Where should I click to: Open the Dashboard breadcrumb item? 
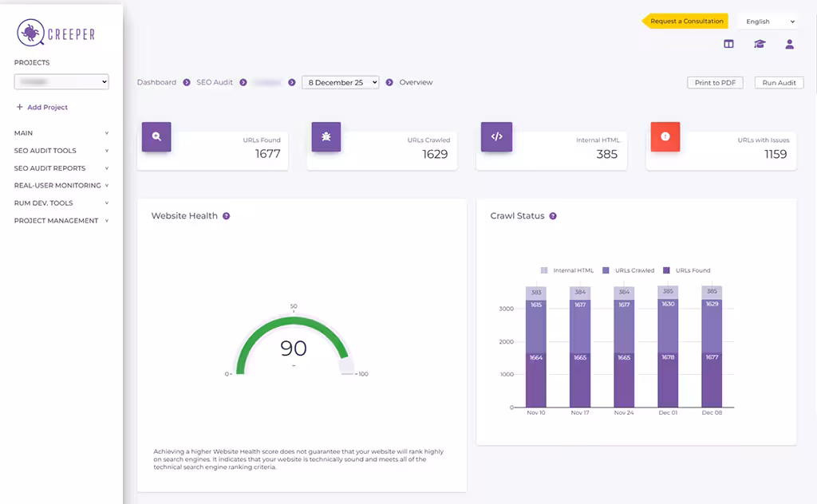coord(157,82)
